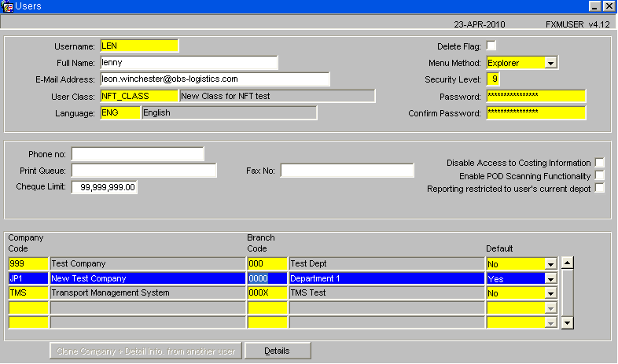This screenshot has width=618, height=364.
Task: Tick the Delete Flag checkbox
Action: (491, 46)
